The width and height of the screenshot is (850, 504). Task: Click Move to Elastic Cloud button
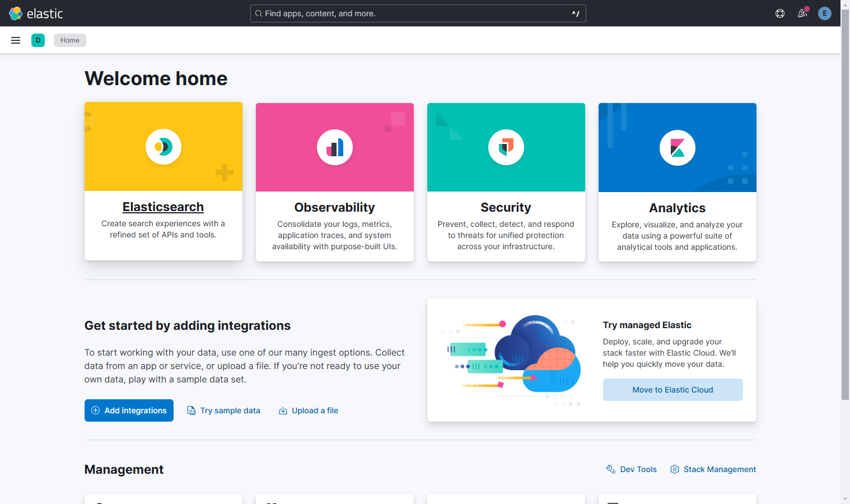click(673, 390)
